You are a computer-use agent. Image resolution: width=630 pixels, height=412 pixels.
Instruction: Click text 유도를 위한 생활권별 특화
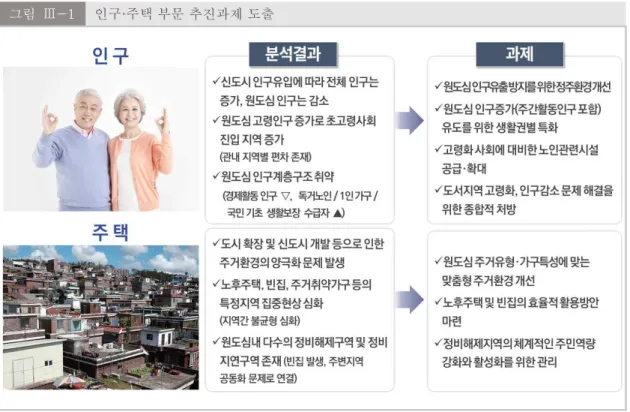click(499, 128)
